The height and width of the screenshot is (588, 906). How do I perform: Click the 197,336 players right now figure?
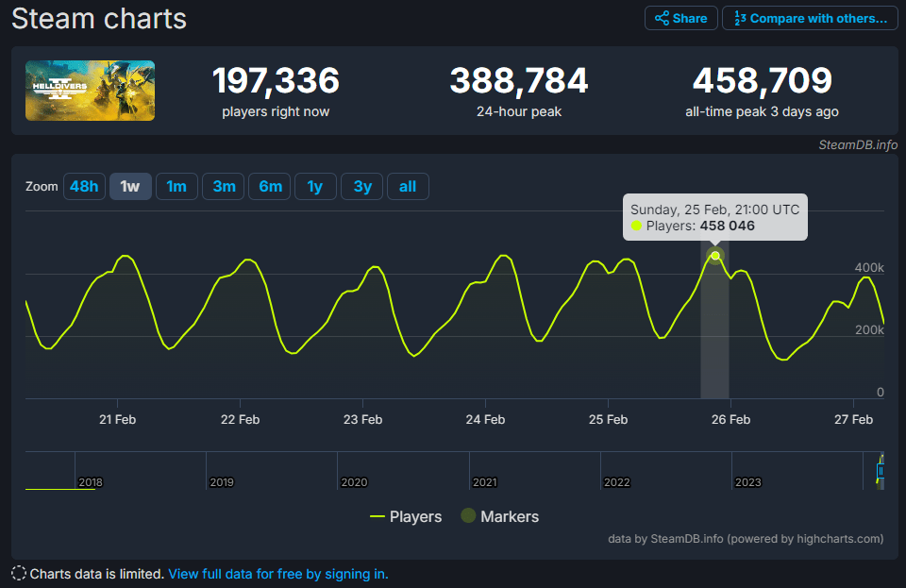tap(276, 79)
